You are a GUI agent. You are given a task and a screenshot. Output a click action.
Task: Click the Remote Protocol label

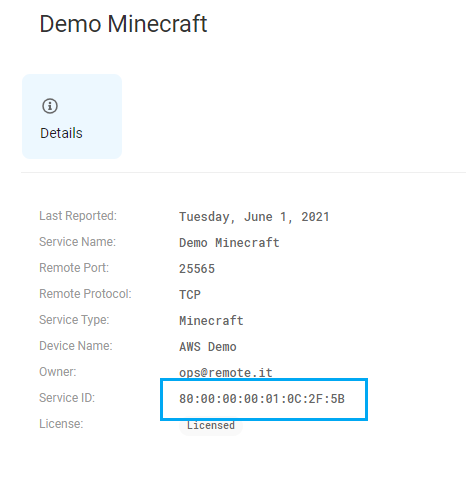coord(85,294)
